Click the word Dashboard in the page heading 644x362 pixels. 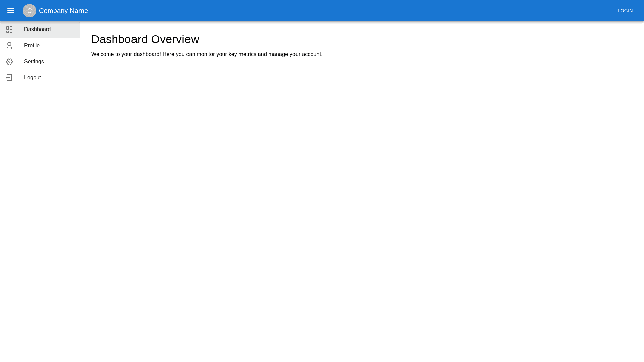click(119, 39)
